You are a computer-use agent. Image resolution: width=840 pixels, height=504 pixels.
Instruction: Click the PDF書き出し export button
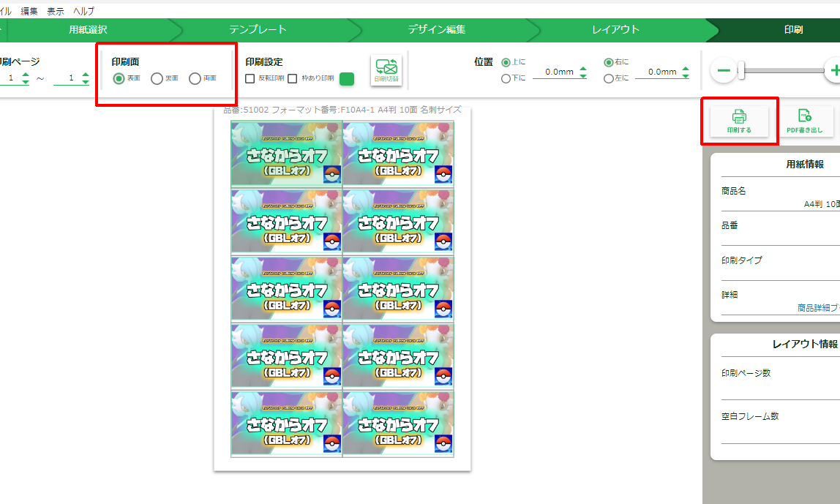coord(804,121)
